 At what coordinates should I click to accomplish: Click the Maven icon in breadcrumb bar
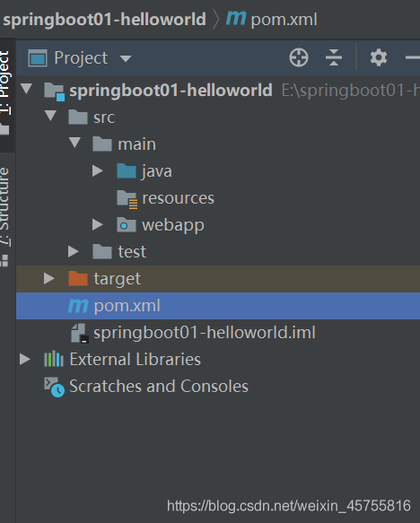236,18
